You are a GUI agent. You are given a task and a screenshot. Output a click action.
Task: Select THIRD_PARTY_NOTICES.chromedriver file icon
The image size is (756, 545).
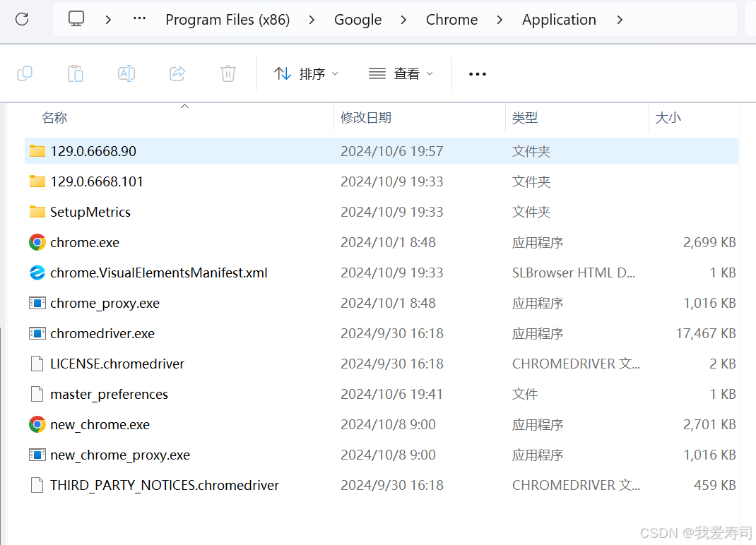[x=37, y=485]
